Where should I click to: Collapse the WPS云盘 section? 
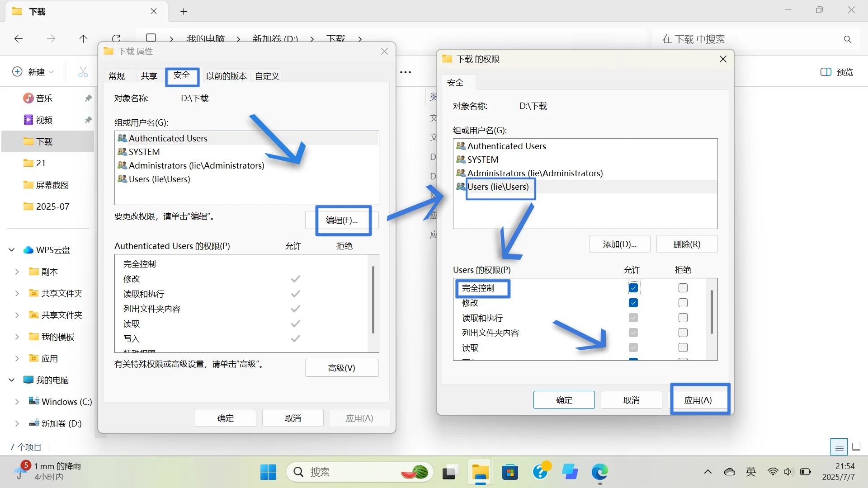[11, 249]
